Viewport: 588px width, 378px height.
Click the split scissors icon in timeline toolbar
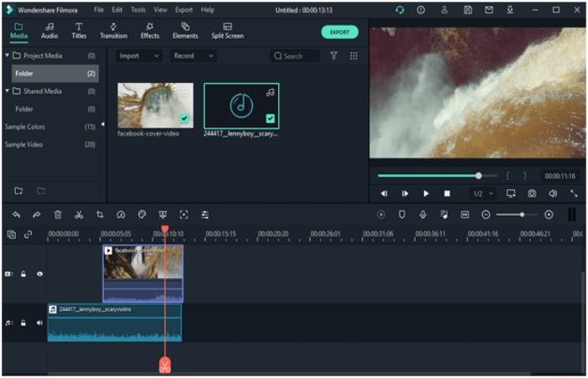point(79,215)
